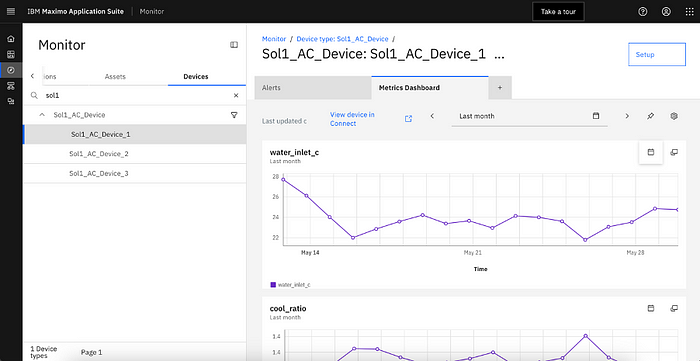
Task: Click the Monitor label in top bar
Action: tap(152, 12)
